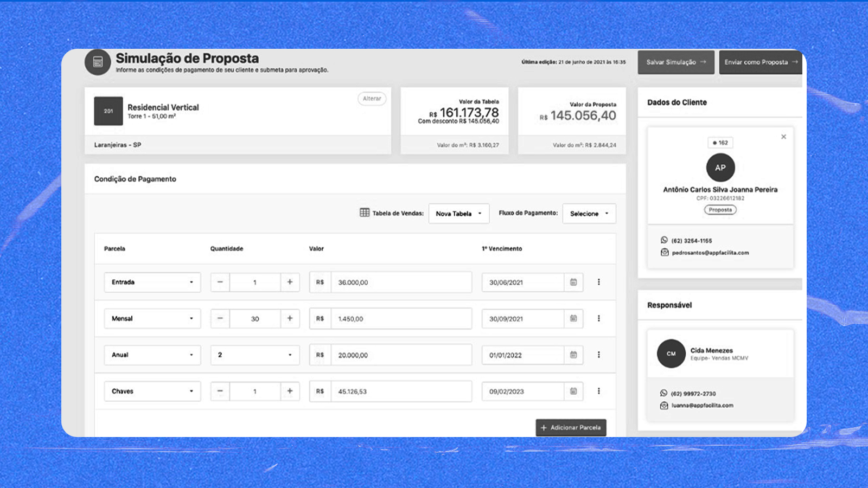
Task: Open the Anual quantity dropdown
Action: click(x=255, y=355)
